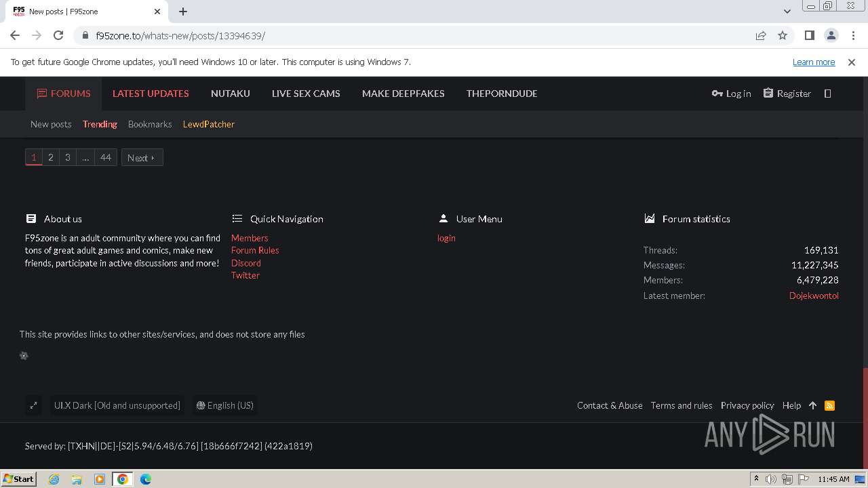Go to the Next page
Screen dimensions: 868x488
[x=142, y=157]
